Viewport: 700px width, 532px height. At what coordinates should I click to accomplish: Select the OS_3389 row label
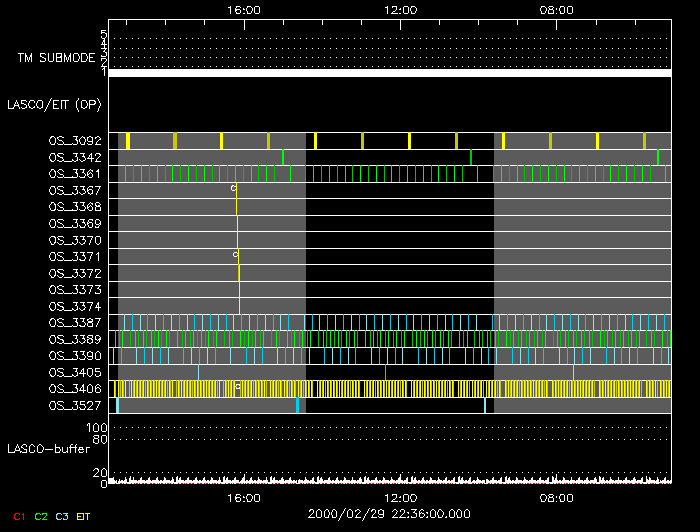point(75,340)
